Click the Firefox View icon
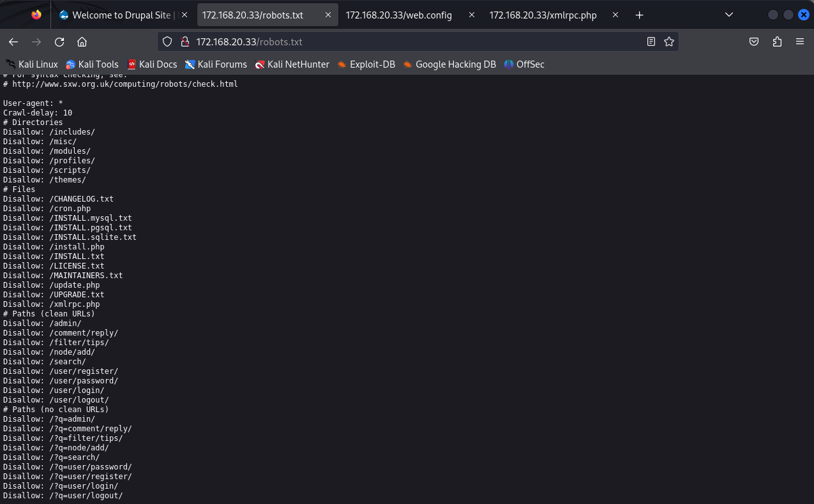814x504 pixels. coord(36,15)
